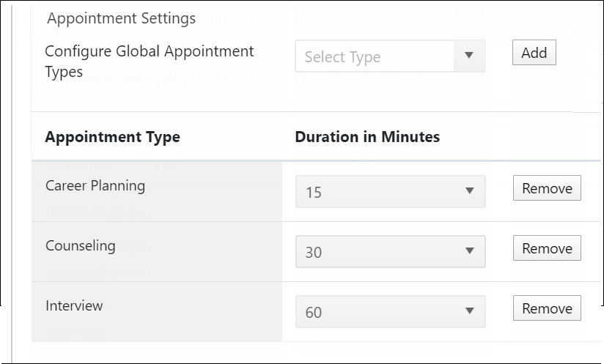604x364 pixels.
Task: Select the Counseling row label
Action: (x=81, y=246)
